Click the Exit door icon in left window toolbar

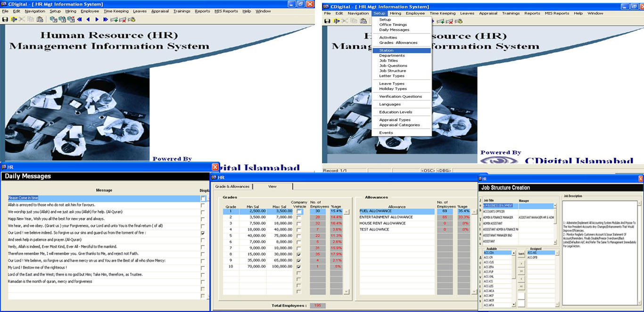pos(14,19)
